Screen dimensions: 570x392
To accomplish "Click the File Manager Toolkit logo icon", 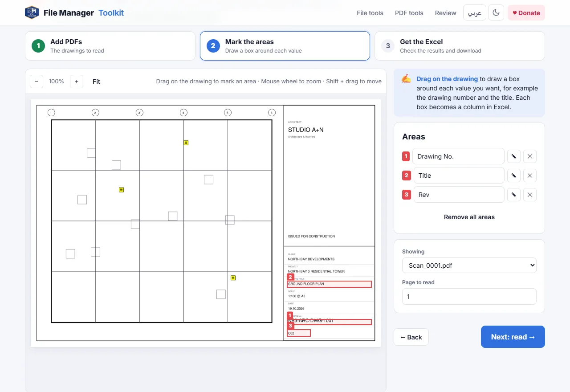I will (32, 12).
